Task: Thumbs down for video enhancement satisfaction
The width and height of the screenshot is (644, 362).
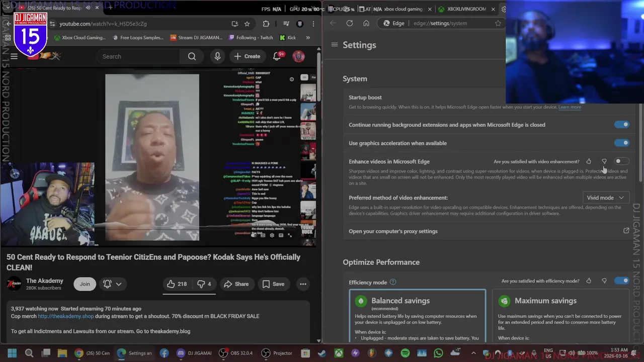Action: (604, 161)
